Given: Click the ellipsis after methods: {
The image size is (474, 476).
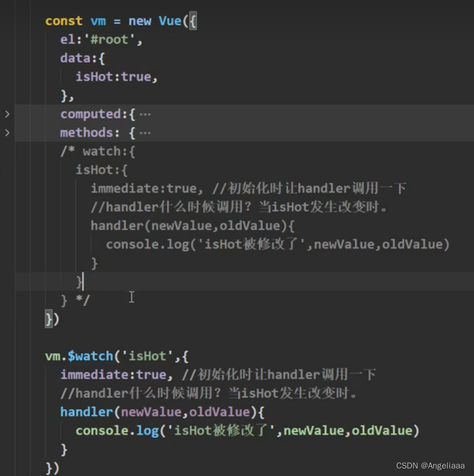Looking at the screenshot, I should [145, 133].
